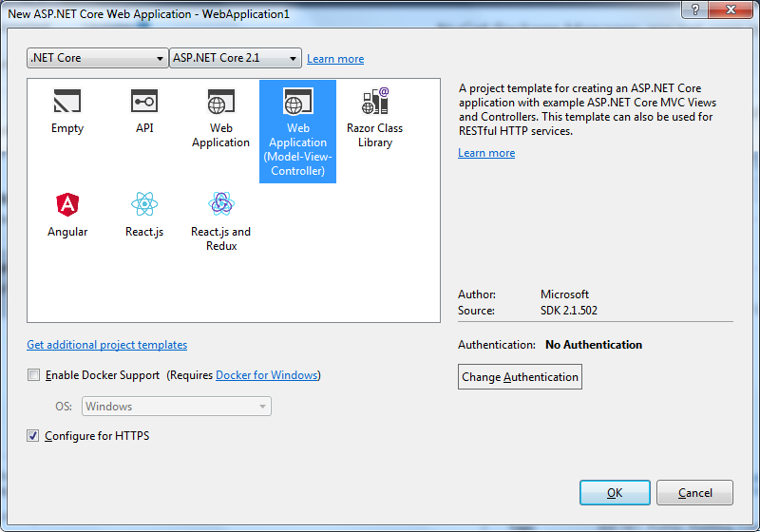This screenshot has height=532, width=760.
Task: Click the Cancel button
Action: 694,492
